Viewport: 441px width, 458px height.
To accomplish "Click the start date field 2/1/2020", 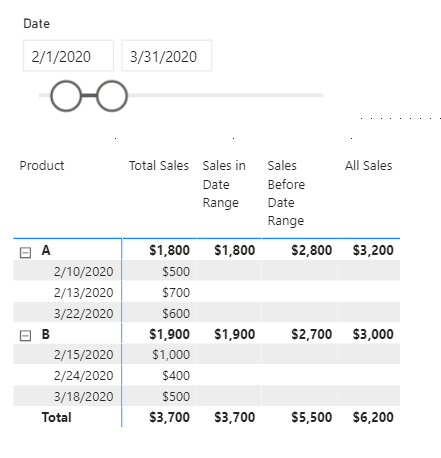I will tap(68, 56).
